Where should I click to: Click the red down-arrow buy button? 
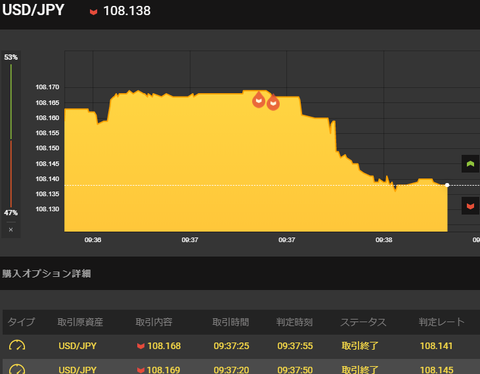pyautogui.click(x=470, y=206)
